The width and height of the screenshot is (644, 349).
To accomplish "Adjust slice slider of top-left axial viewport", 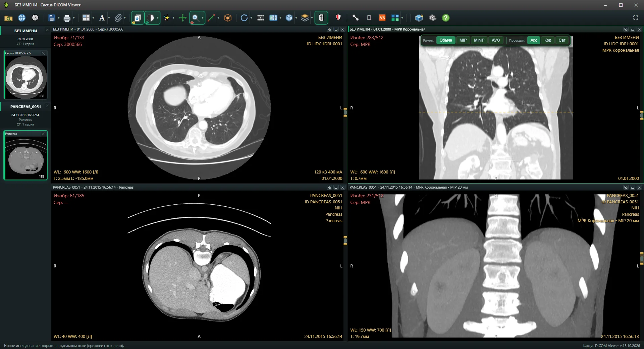I will (345, 112).
